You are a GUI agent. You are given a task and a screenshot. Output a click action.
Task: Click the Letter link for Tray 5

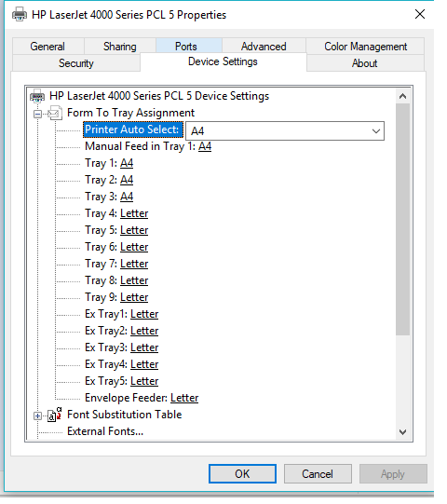134,230
